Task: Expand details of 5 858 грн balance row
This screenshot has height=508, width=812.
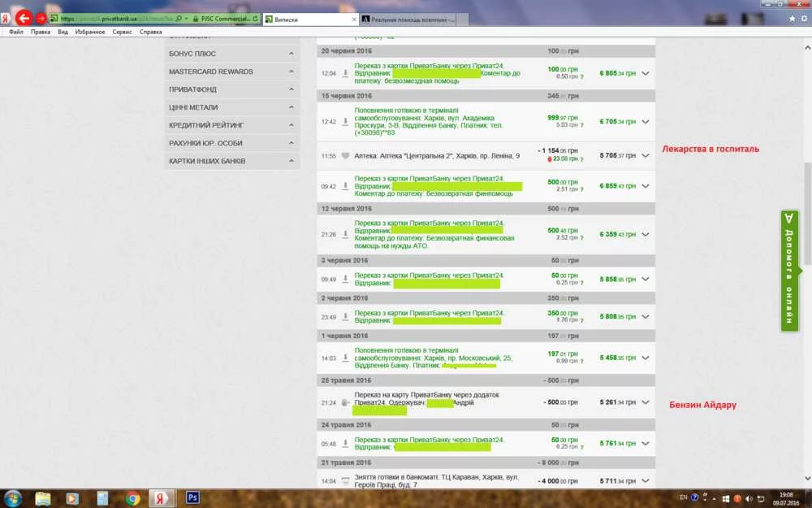Action: click(646, 279)
